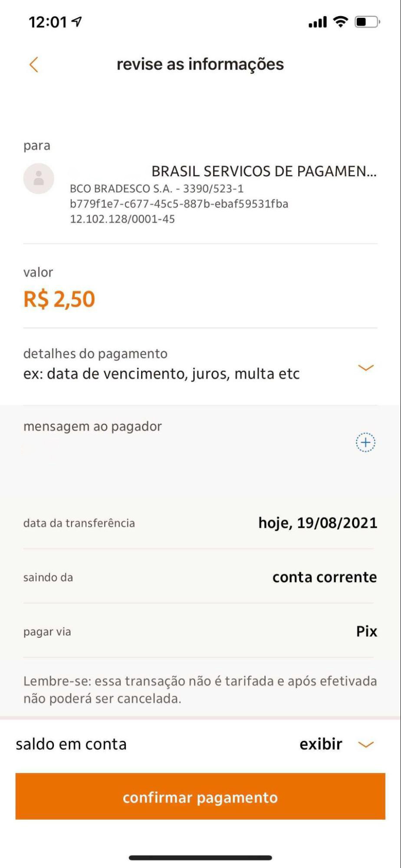Tap the add message plus icon
The image size is (401, 868).
click(x=365, y=442)
